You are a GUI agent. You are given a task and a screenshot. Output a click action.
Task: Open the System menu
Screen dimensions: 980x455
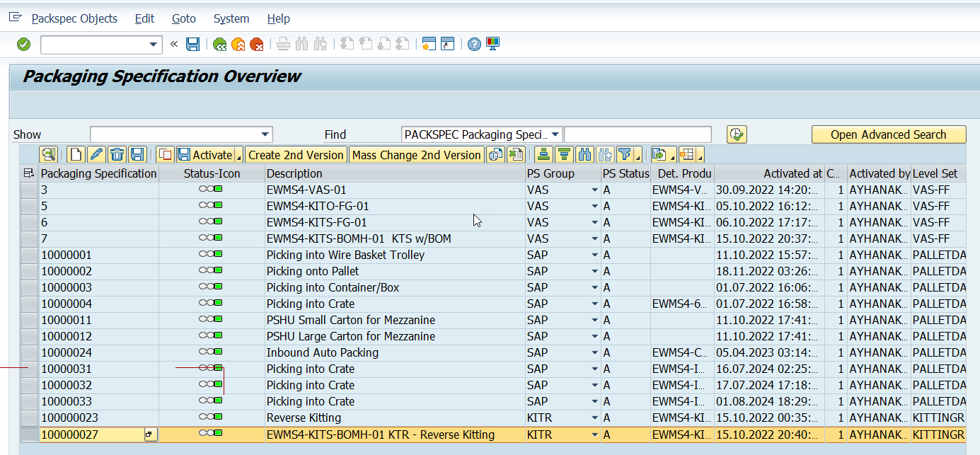click(x=231, y=18)
